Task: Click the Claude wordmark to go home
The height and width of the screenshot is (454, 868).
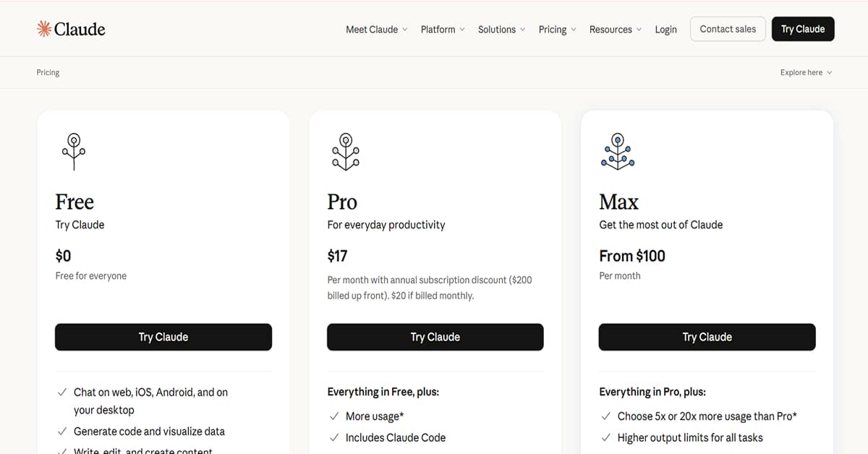Action: click(x=80, y=29)
